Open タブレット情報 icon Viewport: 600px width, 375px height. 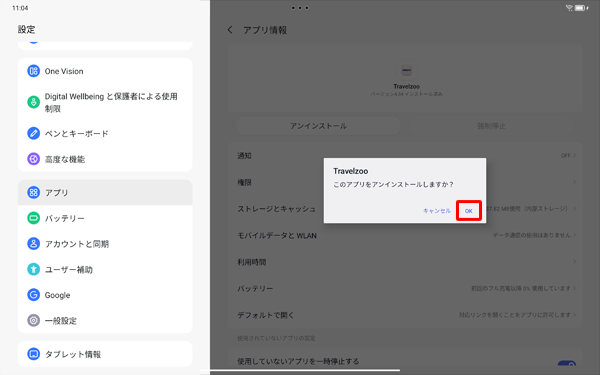tap(33, 354)
